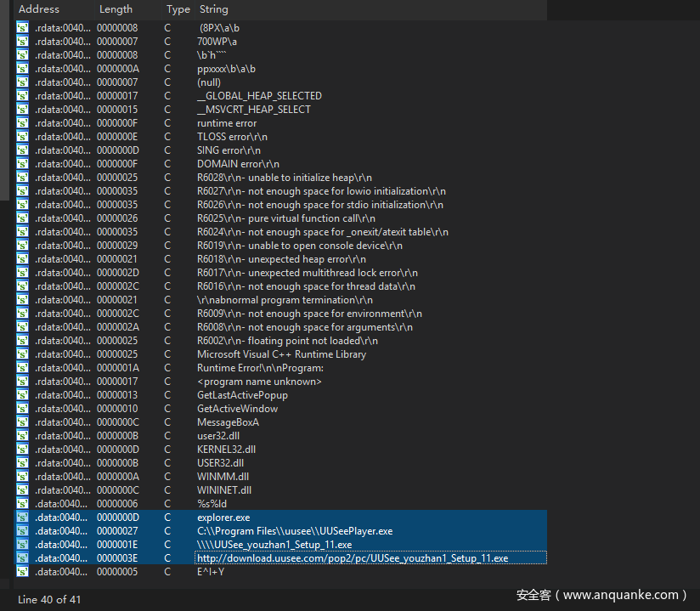Select the UUSeePlayer.exe path string
Screen dimensions: 700x611
point(294,531)
